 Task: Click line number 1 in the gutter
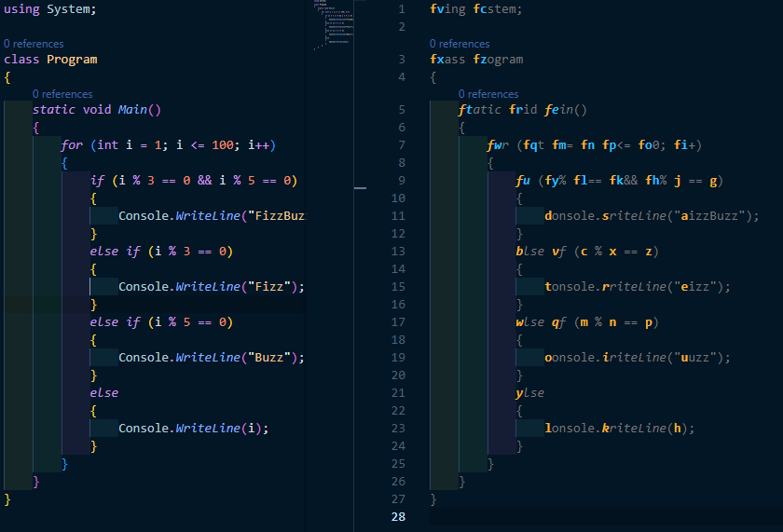(401, 9)
